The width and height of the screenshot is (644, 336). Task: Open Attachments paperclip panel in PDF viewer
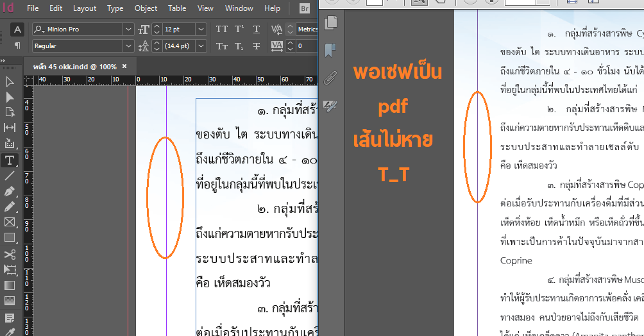coord(330,78)
